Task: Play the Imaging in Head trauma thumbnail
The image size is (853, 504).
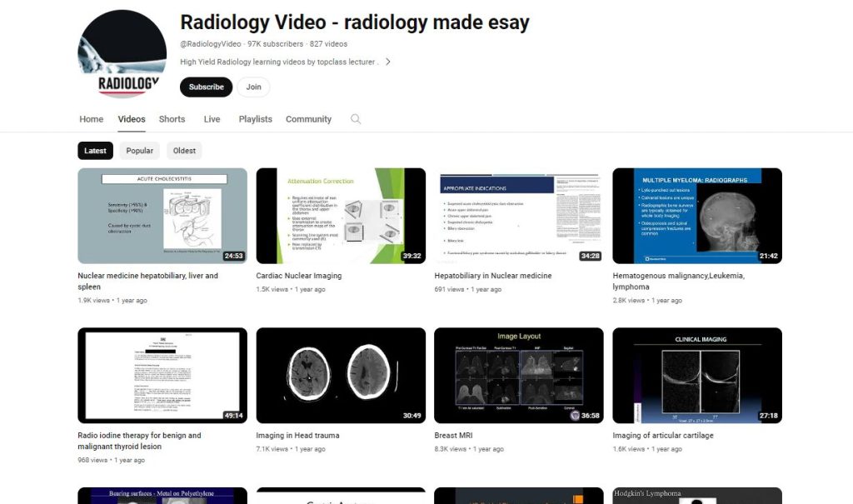Action: 341,376
